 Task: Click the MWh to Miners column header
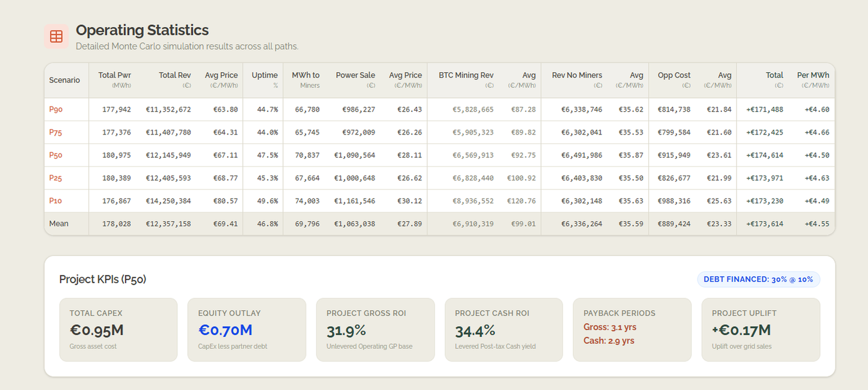(305, 80)
